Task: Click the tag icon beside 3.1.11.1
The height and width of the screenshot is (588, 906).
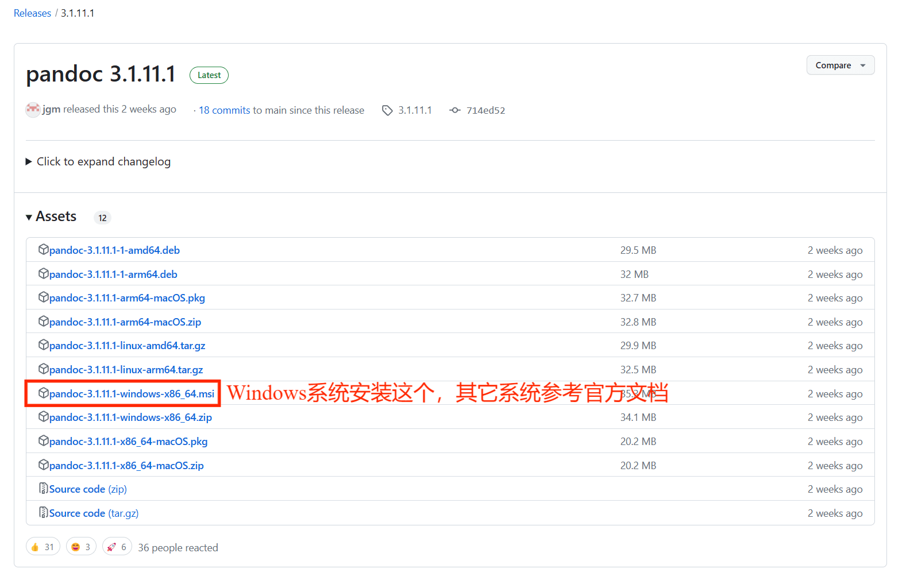Action: tap(387, 110)
